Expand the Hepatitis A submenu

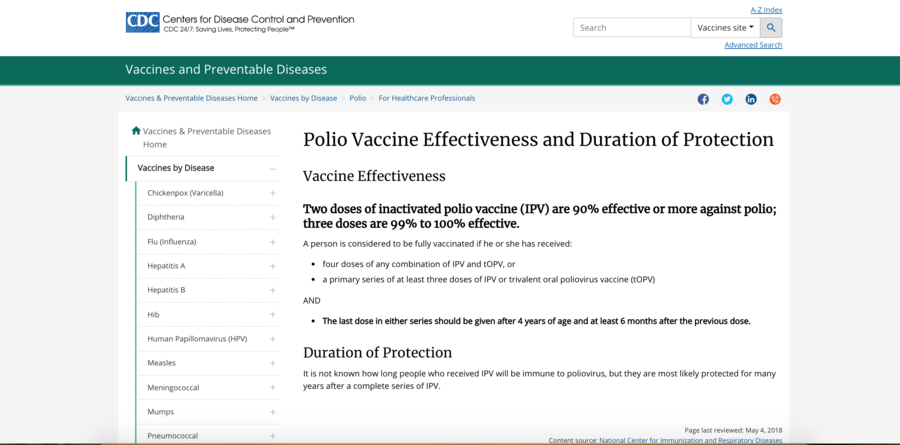coord(273,266)
